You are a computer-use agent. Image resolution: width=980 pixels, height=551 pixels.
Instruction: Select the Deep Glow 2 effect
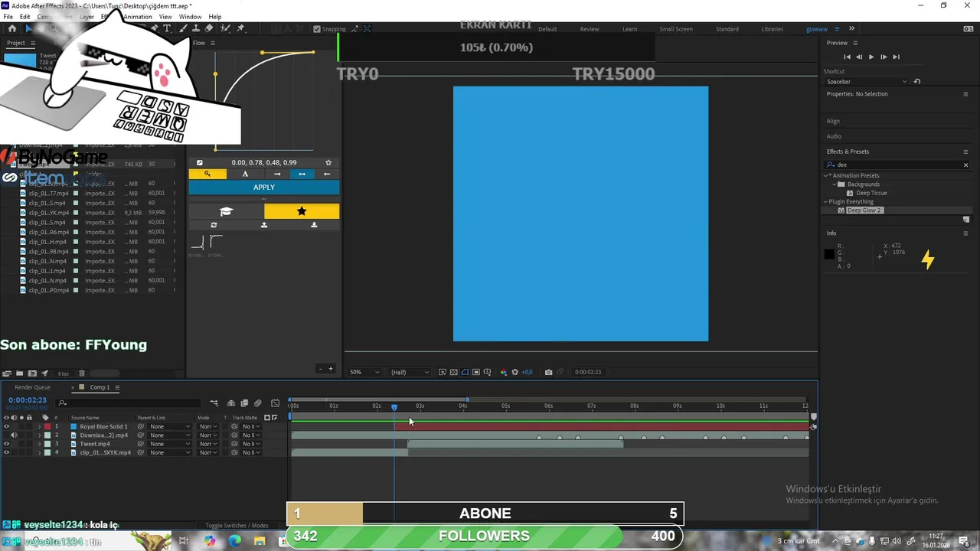864,210
